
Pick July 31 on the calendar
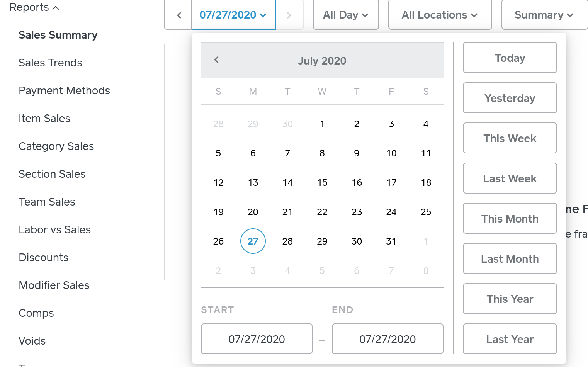pyautogui.click(x=391, y=241)
